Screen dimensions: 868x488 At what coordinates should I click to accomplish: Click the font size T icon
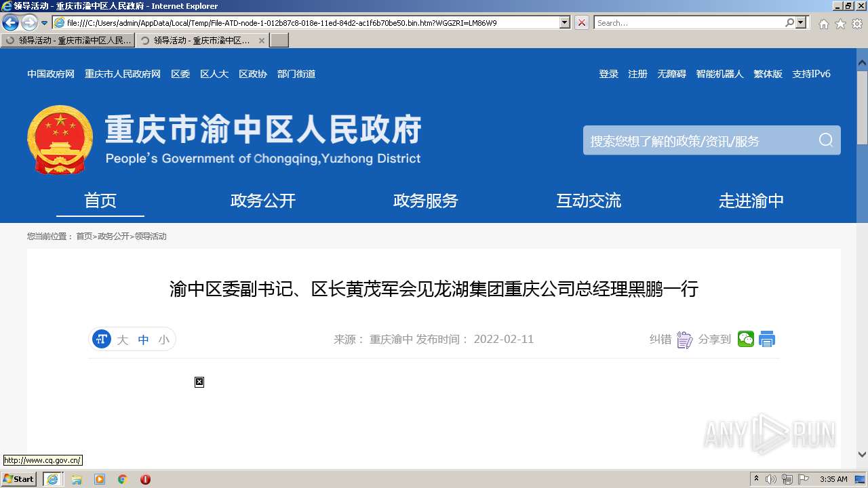point(102,339)
